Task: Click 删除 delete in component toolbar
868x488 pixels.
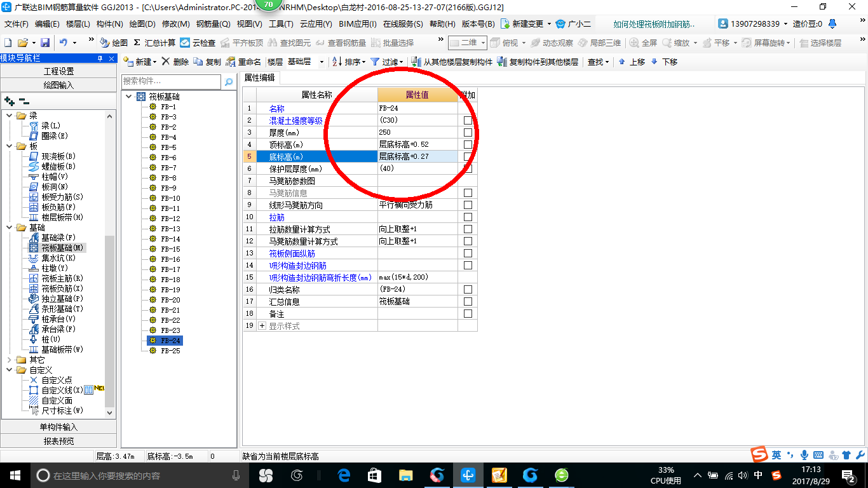Action: [175, 62]
